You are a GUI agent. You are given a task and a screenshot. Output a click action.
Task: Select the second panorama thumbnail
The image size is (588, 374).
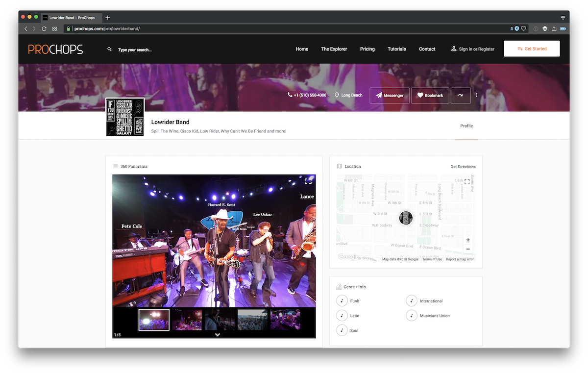click(x=187, y=320)
